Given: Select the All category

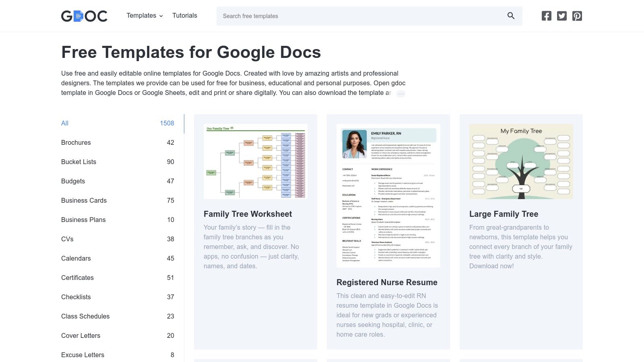Looking at the screenshot, I should pyautogui.click(x=122, y=123).
